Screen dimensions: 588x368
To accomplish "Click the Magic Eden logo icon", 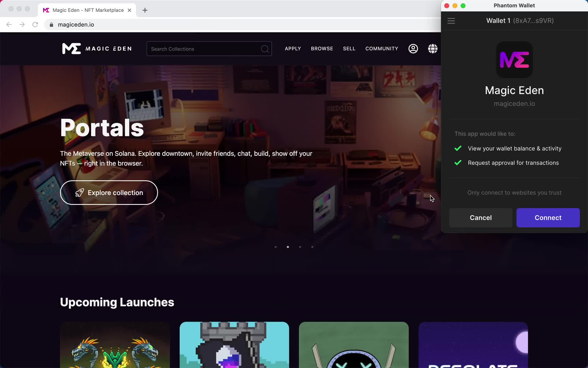I will (514, 59).
